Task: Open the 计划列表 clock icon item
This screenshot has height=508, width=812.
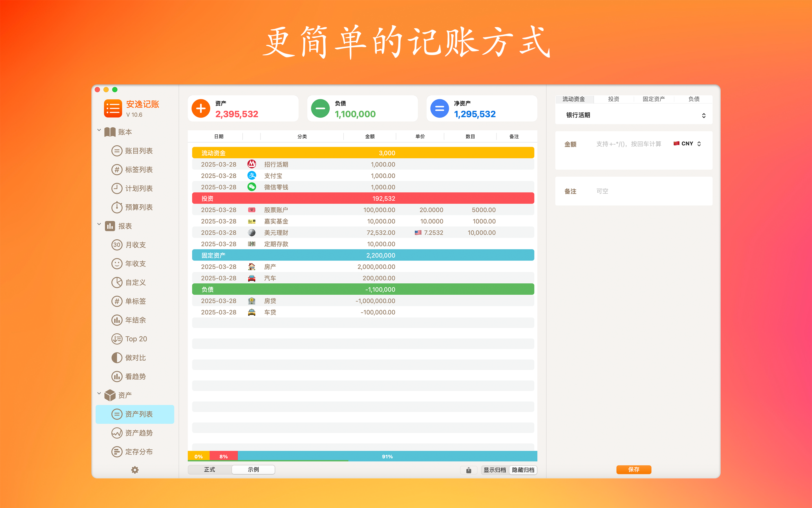Action: point(135,189)
